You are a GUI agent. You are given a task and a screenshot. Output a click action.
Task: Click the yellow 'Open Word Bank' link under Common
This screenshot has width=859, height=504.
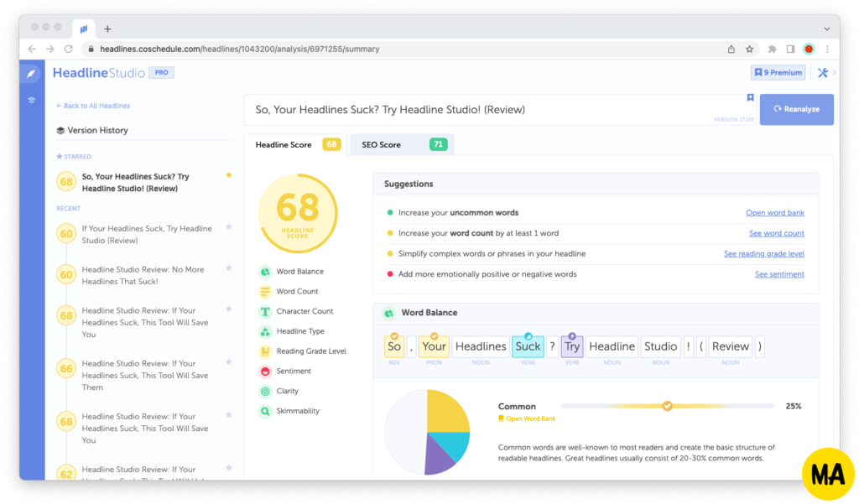pyautogui.click(x=527, y=418)
